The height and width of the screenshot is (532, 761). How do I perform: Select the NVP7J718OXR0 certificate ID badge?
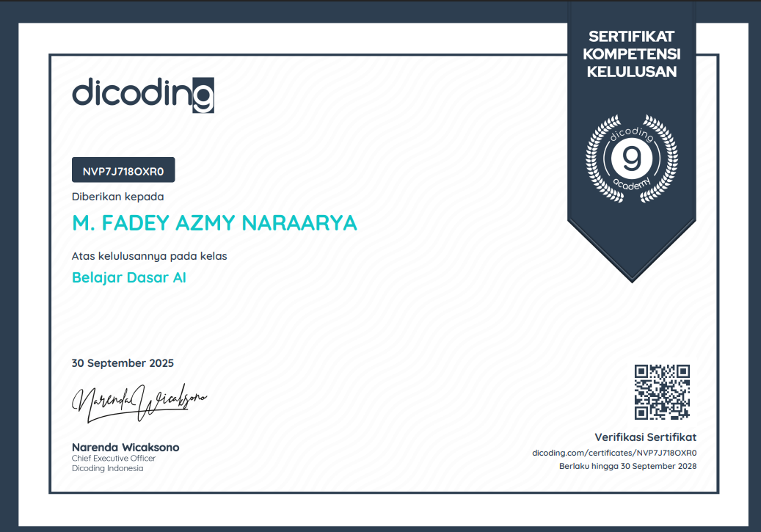[x=123, y=170]
